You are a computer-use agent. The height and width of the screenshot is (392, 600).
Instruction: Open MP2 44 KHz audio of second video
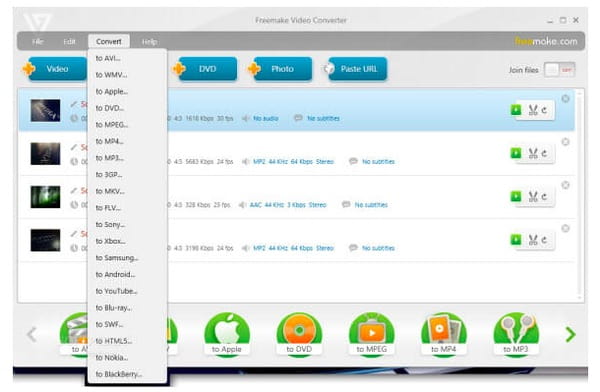[293, 162]
